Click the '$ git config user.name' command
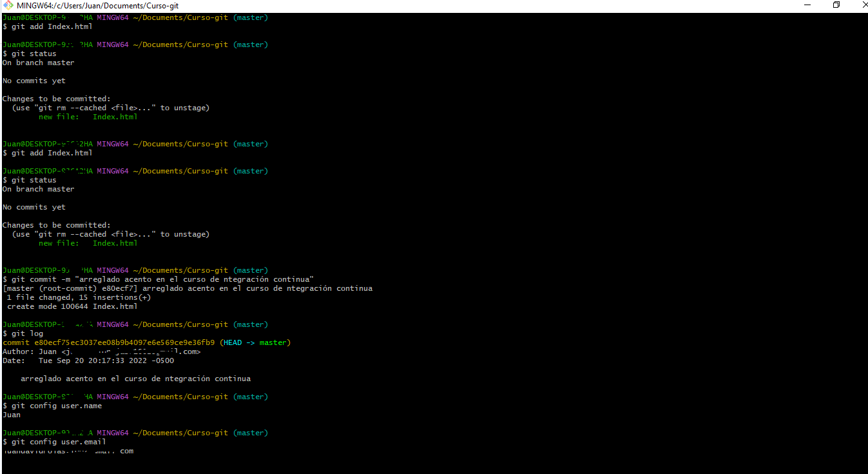Viewport: 868px width, 474px height. click(52, 406)
